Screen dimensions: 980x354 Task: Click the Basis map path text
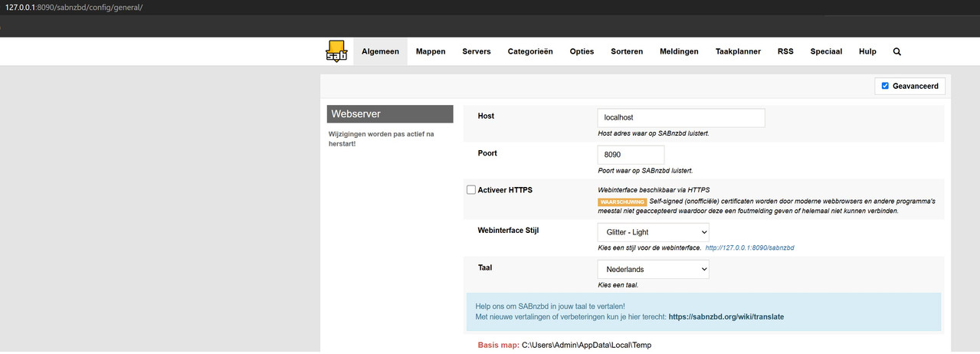coord(586,346)
